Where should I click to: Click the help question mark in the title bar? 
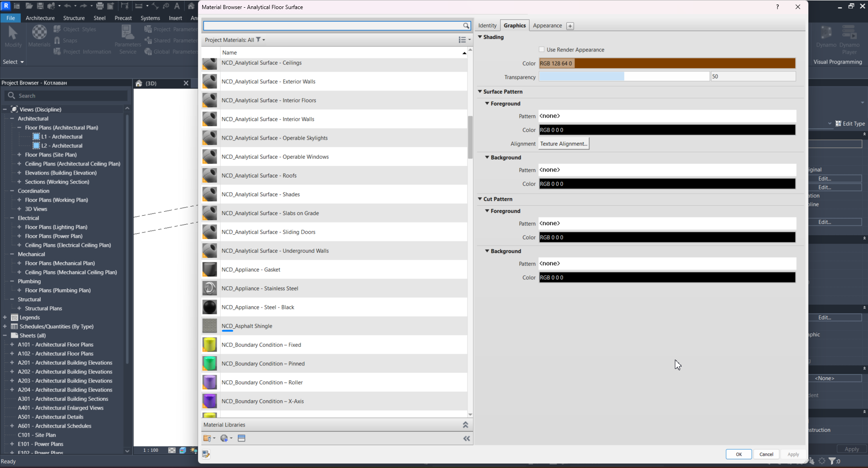click(x=777, y=7)
